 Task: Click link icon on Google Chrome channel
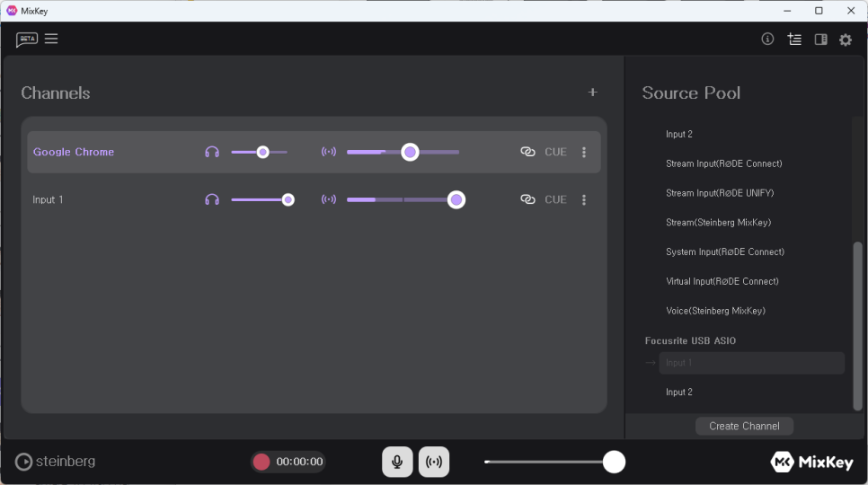pos(527,152)
